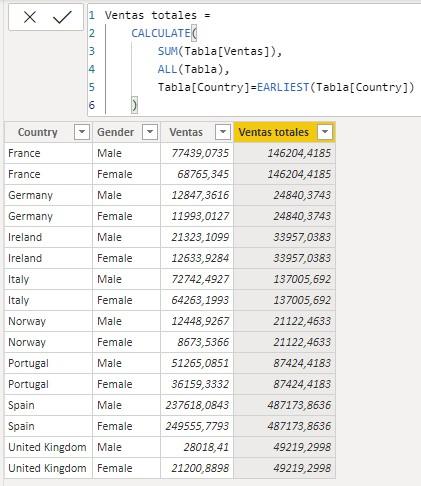
Task: Open the Gender column filter dropdown
Action: 150,132
